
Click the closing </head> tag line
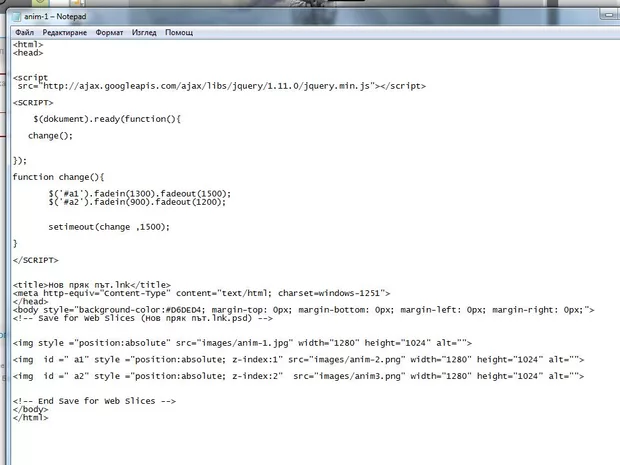(30, 301)
